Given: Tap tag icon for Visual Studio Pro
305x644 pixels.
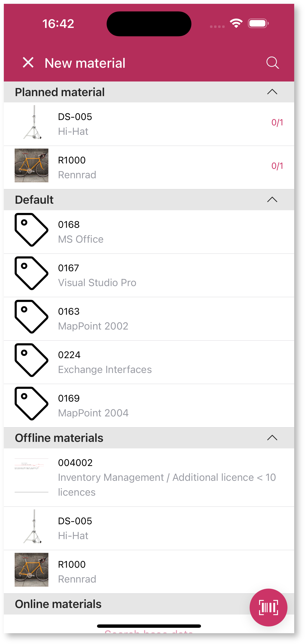Looking at the screenshot, I should tap(31, 273).
